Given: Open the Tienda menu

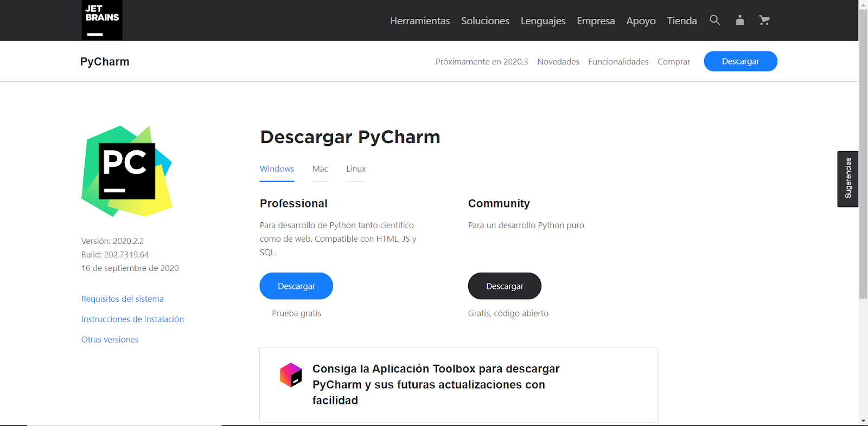Looking at the screenshot, I should click(x=682, y=21).
